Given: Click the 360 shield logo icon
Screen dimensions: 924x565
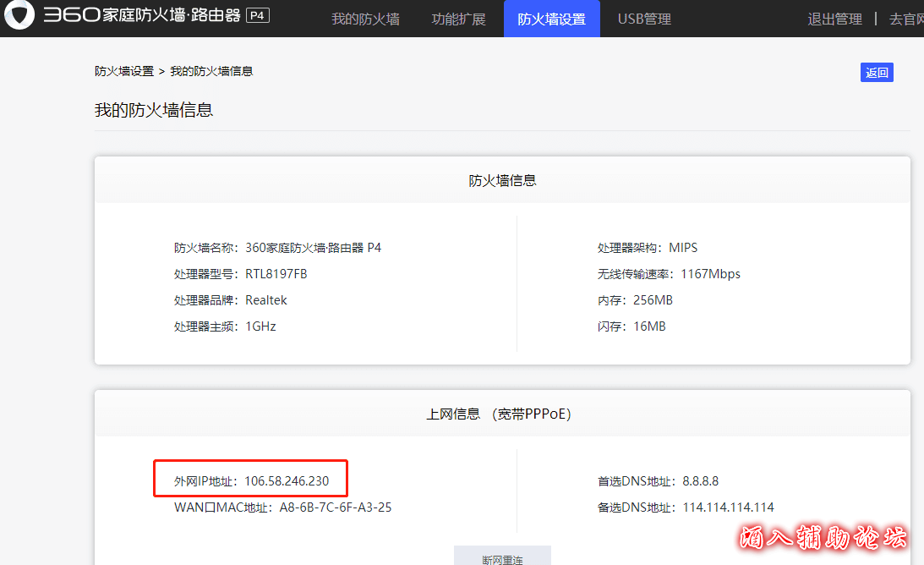Looking at the screenshot, I should pyautogui.click(x=19, y=17).
